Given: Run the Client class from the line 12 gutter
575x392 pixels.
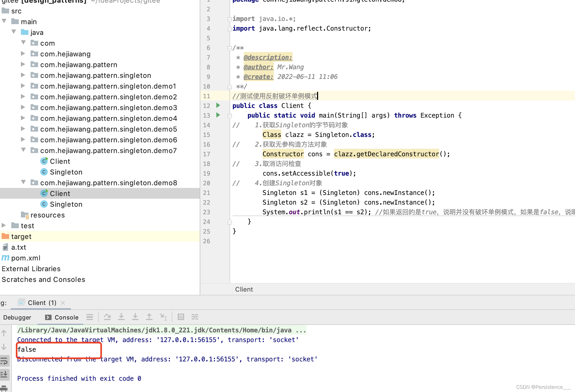Looking at the screenshot, I should pyautogui.click(x=218, y=106).
